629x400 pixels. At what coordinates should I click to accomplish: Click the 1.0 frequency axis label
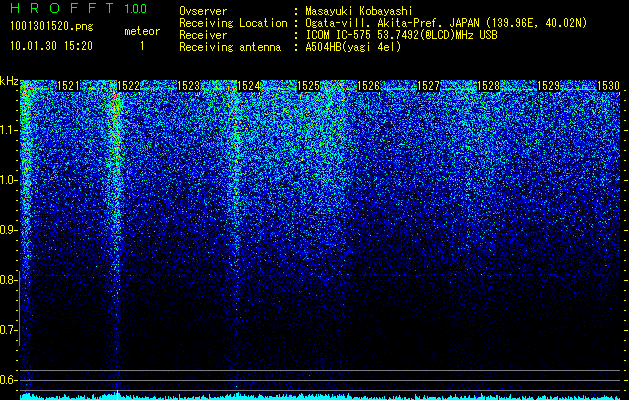pyautogui.click(x=8, y=180)
